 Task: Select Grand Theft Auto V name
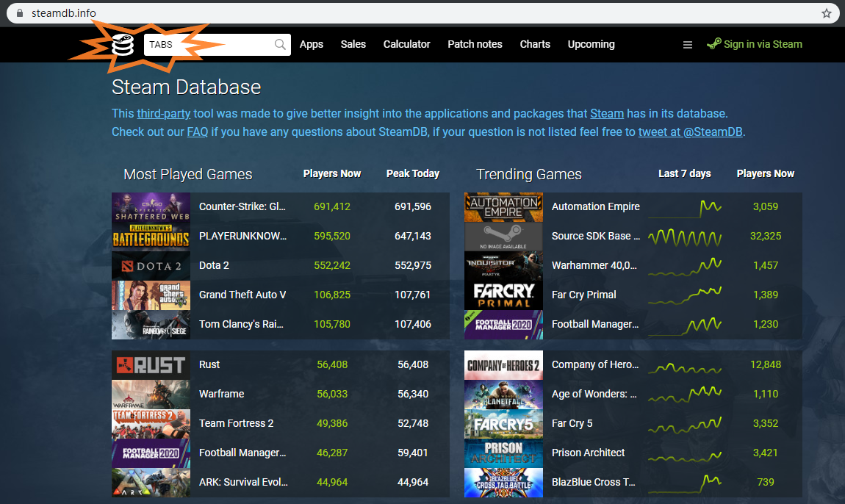[x=242, y=295]
